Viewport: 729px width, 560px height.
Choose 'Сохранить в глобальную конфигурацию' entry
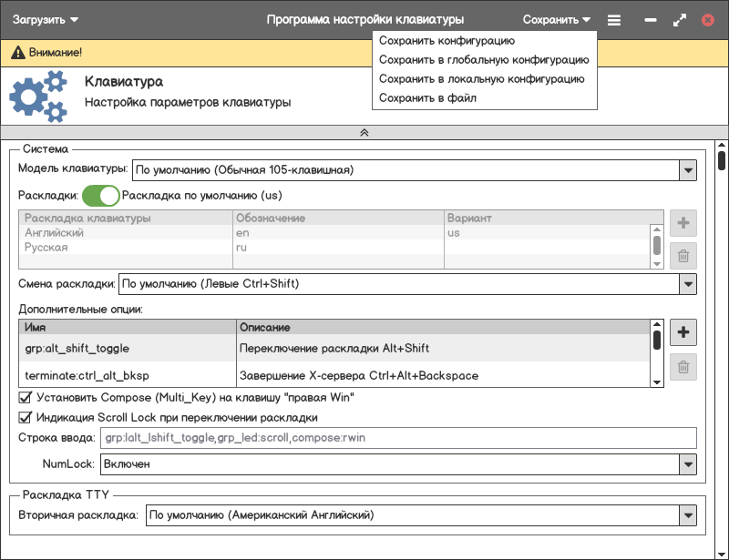pyautogui.click(x=483, y=60)
